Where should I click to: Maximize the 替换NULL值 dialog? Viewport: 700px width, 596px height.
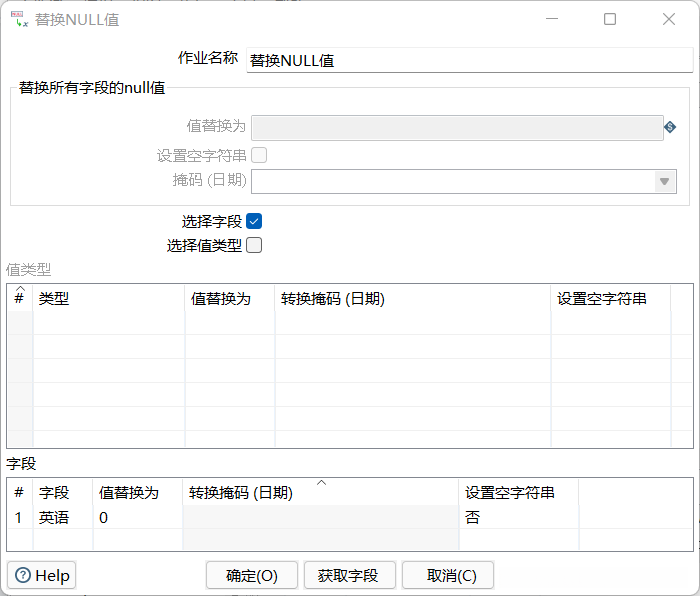(x=610, y=19)
